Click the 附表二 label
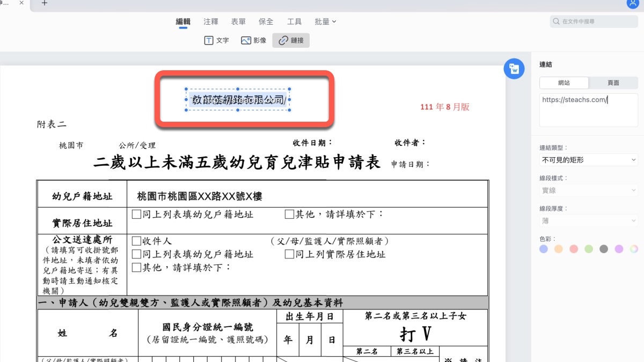The width and height of the screenshot is (644, 362). click(52, 124)
